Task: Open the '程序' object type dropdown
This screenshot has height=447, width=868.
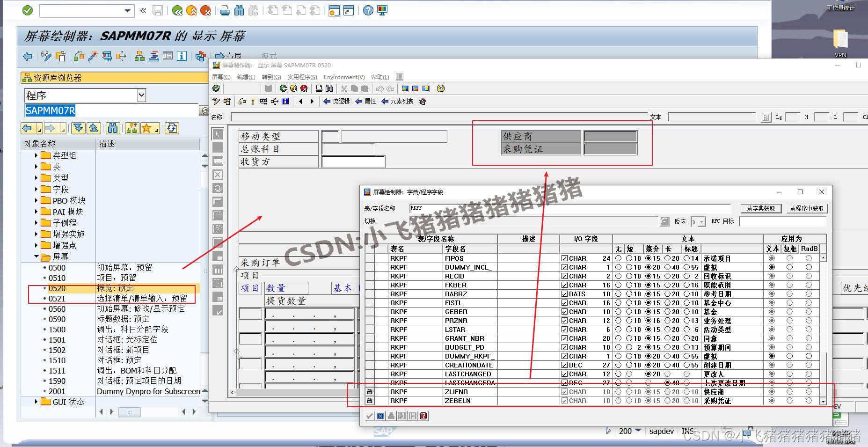Action: click(x=141, y=95)
